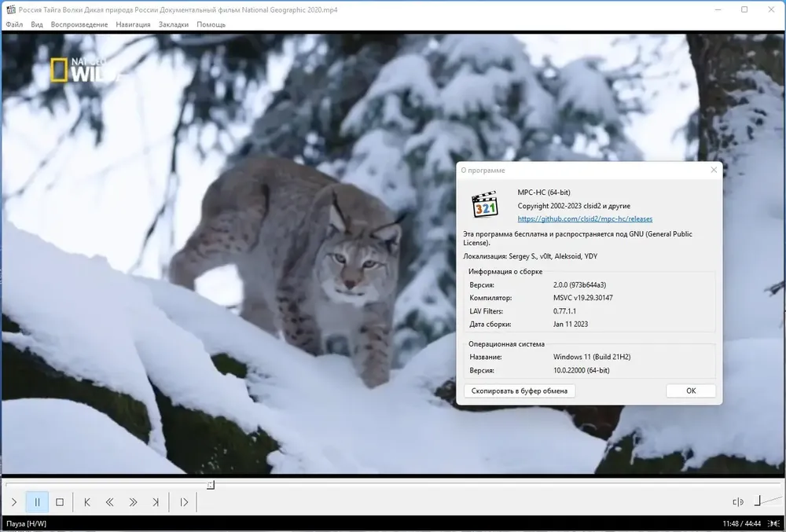Skip to the previous file icon

(x=86, y=502)
